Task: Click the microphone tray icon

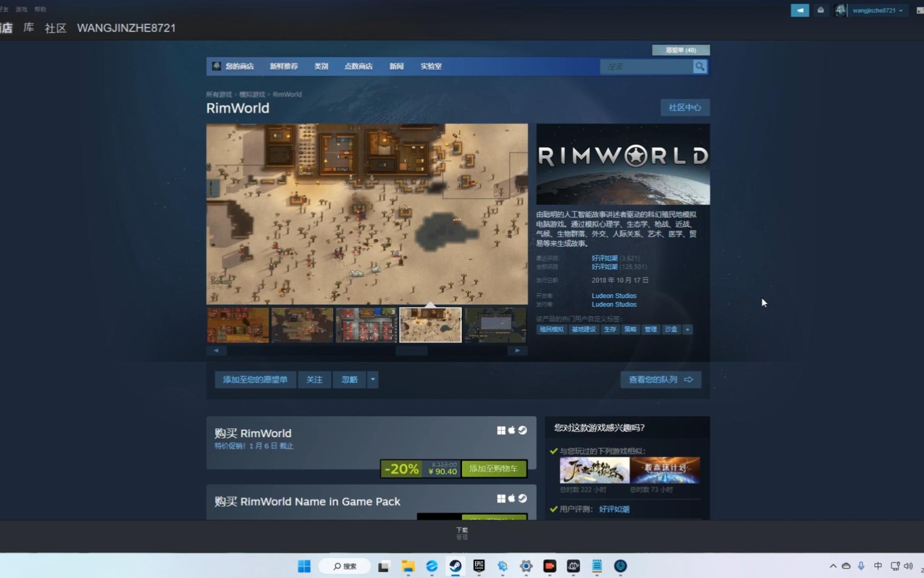Action: coord(861,566)
